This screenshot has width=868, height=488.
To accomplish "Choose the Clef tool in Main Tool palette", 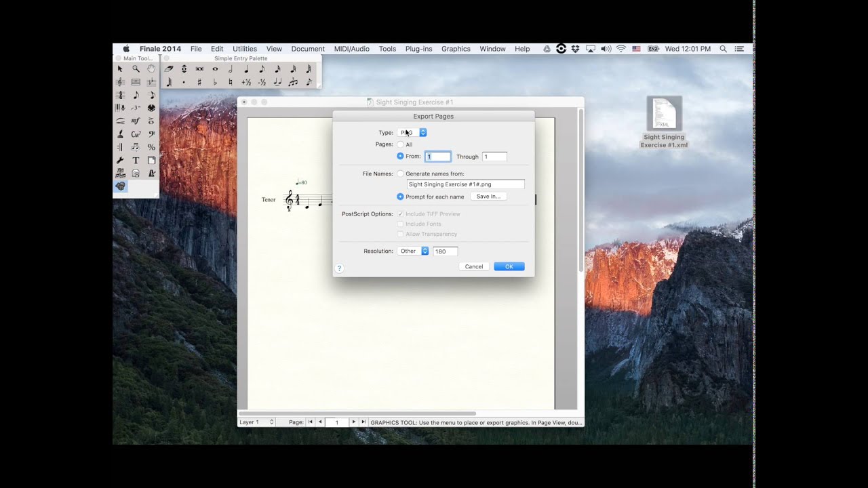I will coord(151,134).
